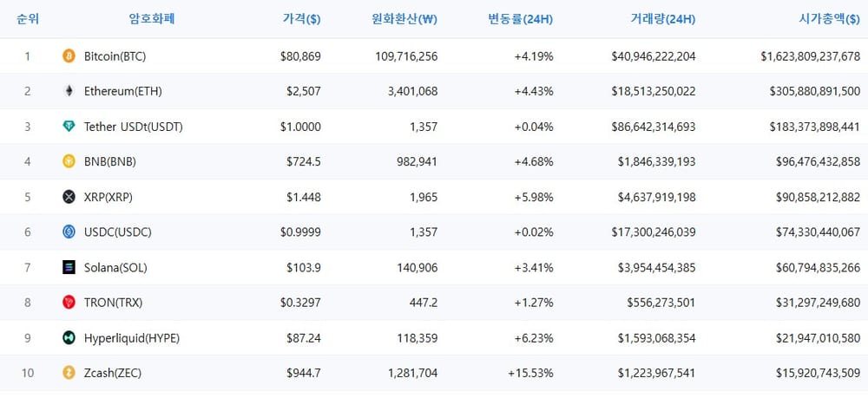Screen dimensions: 868x398
Task: Open Hyperliquid(HYPE) coin name
Action: tap(132, 338)
